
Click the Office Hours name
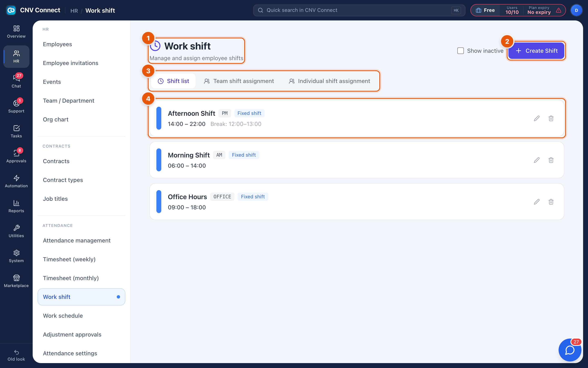point(187,197)
